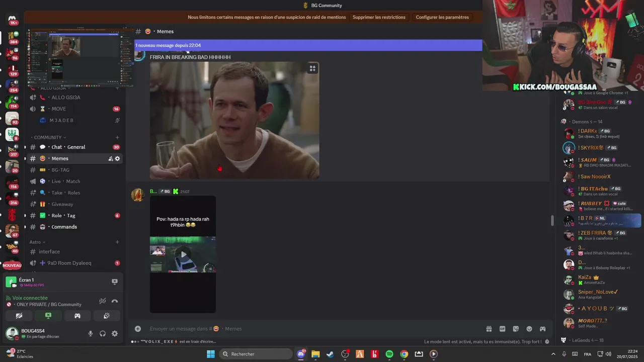Viewport: 644px width, 362px height.
Task: Click the Rechercher taskbar search box
Action: 256,354
